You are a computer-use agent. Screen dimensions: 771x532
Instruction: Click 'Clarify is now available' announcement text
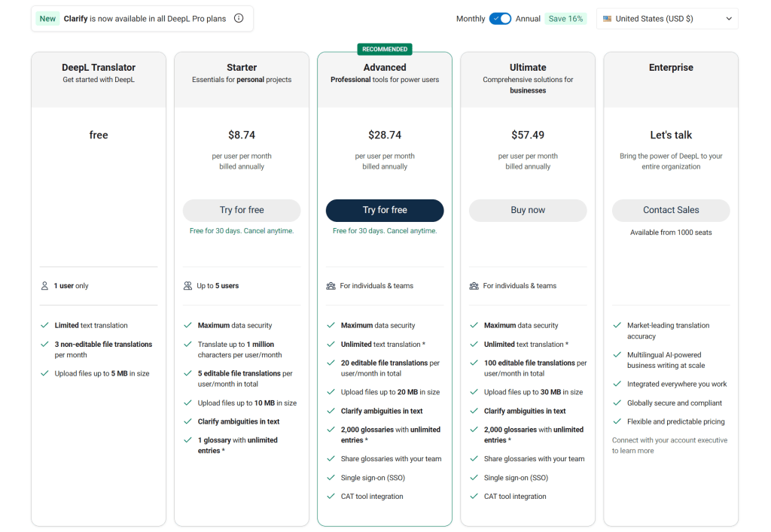(x=145, y=19)
